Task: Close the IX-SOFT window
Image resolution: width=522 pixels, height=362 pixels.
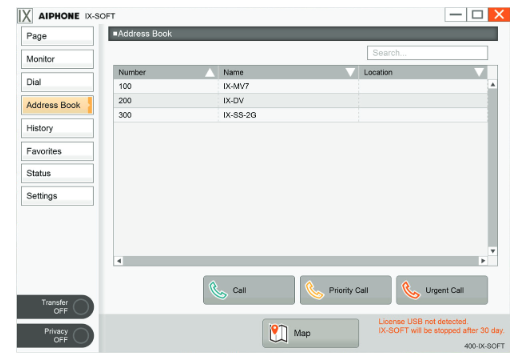Action: (x=499, y=15)
